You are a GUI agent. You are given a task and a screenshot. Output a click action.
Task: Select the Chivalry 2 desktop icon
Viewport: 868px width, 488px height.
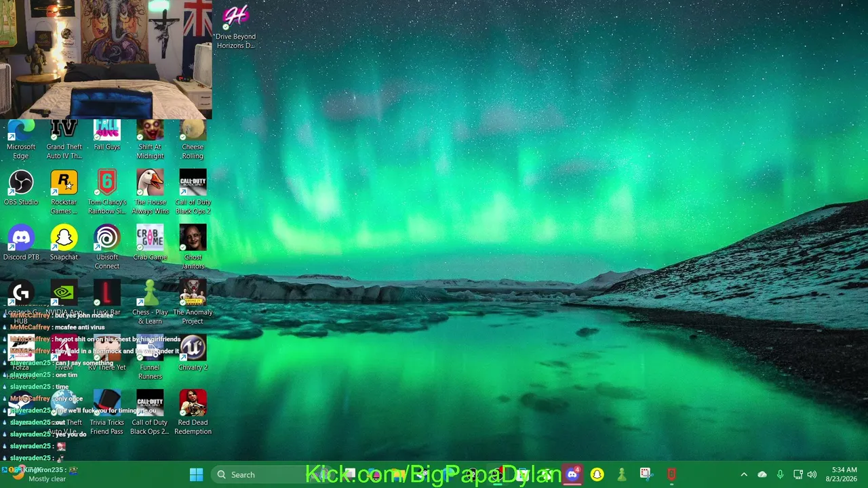pyautogui.click(x=193, y=354)
